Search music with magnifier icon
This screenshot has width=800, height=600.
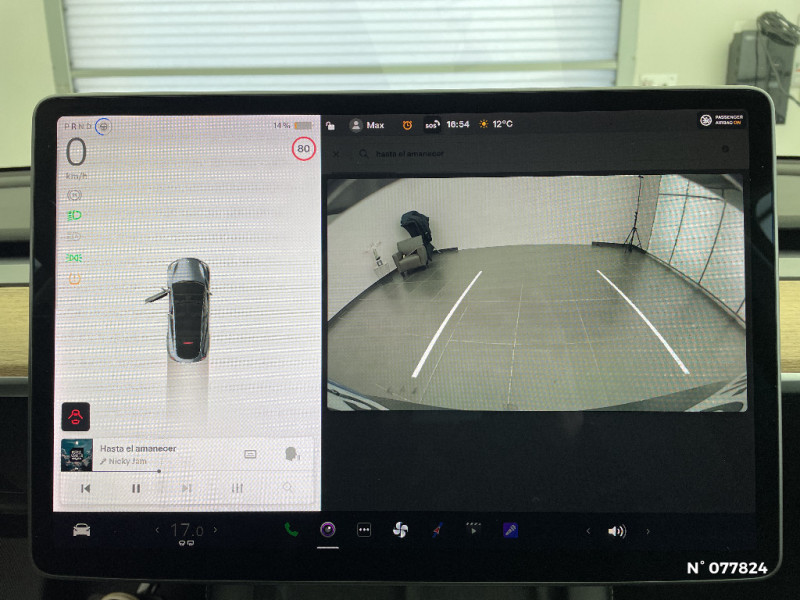tap(288, 488)
